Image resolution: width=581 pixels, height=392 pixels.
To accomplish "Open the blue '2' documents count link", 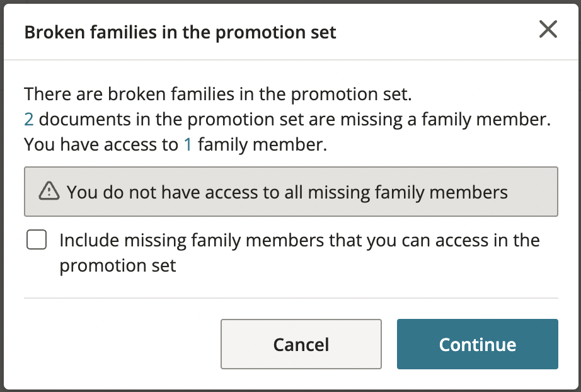I will pyautogui.click(x=28, y=120).
